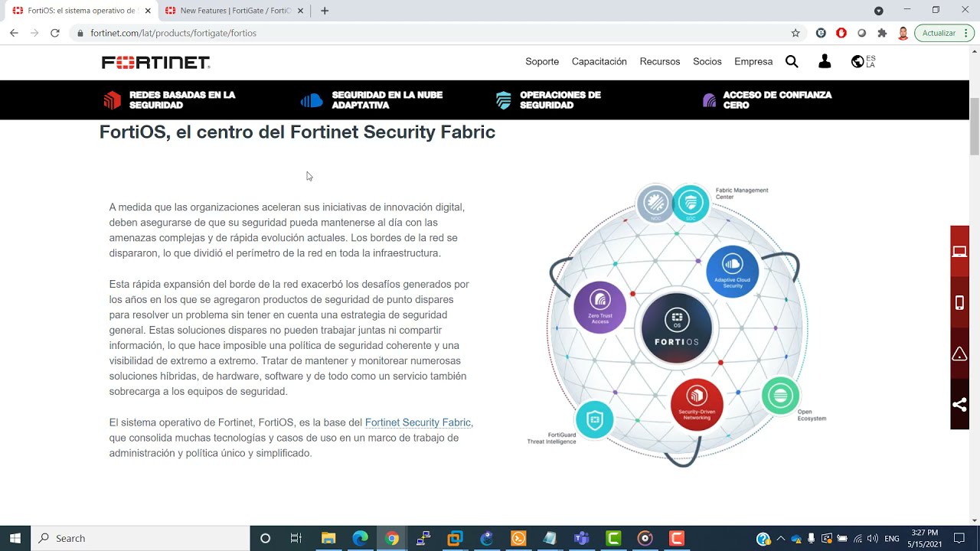Click the warning triangle icon in the side panel

pos(959,354)
